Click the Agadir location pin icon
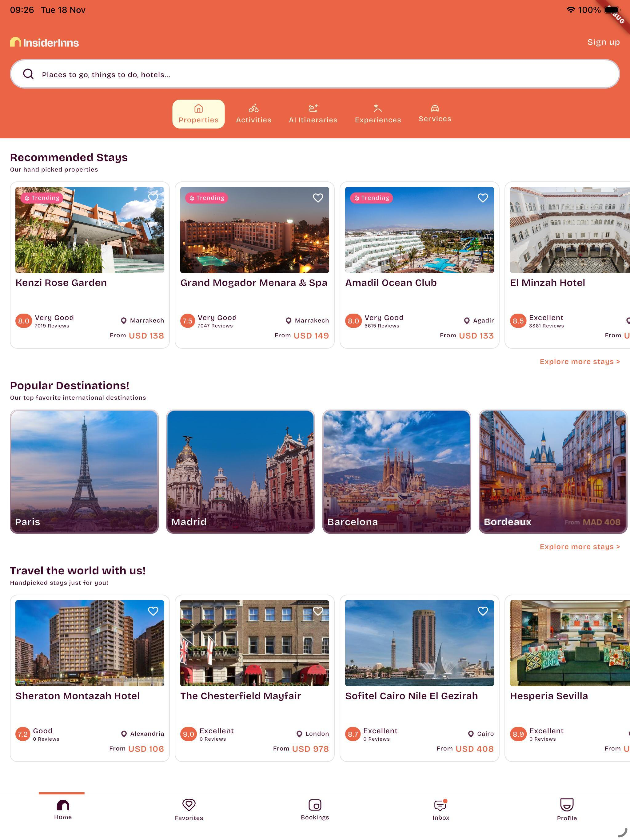Viewport: 630px width, 840px height. pyautogui.click(x=467, y=320)
